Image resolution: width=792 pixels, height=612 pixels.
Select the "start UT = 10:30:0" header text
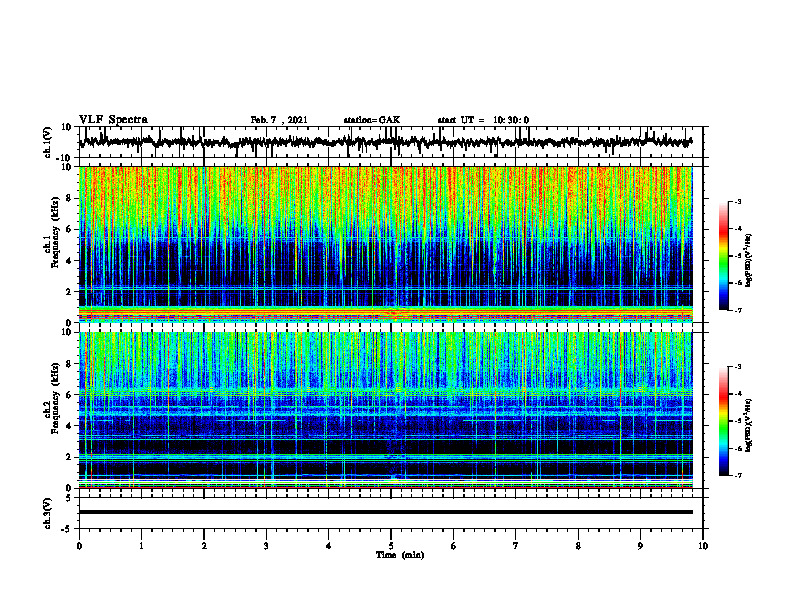coord(483,120)
